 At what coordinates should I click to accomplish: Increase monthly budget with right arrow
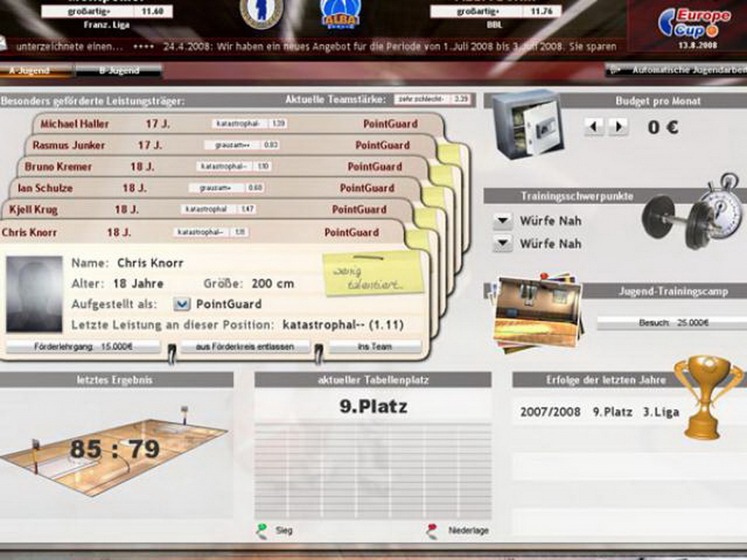pyautogui.click(x=618, y=127)
